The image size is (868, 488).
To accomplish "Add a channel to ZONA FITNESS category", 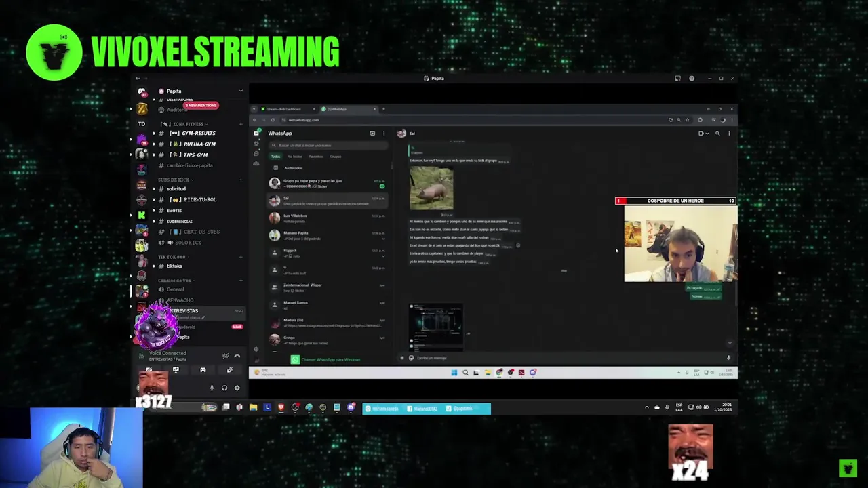I will (x=241, y=124).
